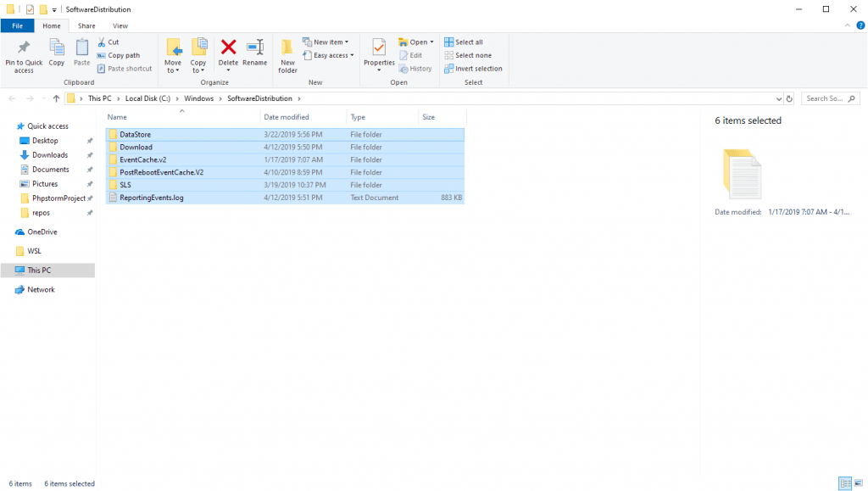Viewport: 868px width, 491px height.
Task: Switch to the View ribbon tab
Action: (x=120, y=26)
